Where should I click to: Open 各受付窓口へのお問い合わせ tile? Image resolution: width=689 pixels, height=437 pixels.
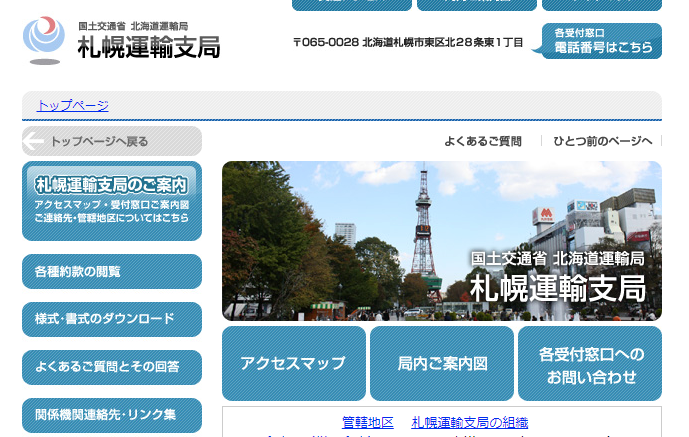click(590, 363)
